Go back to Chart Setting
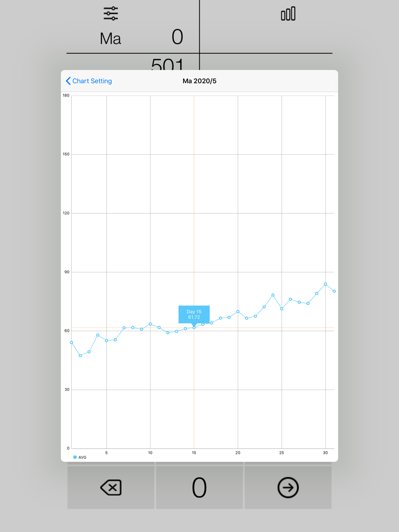This screenshot has width=399, height=532. click(x=89, y=81)
